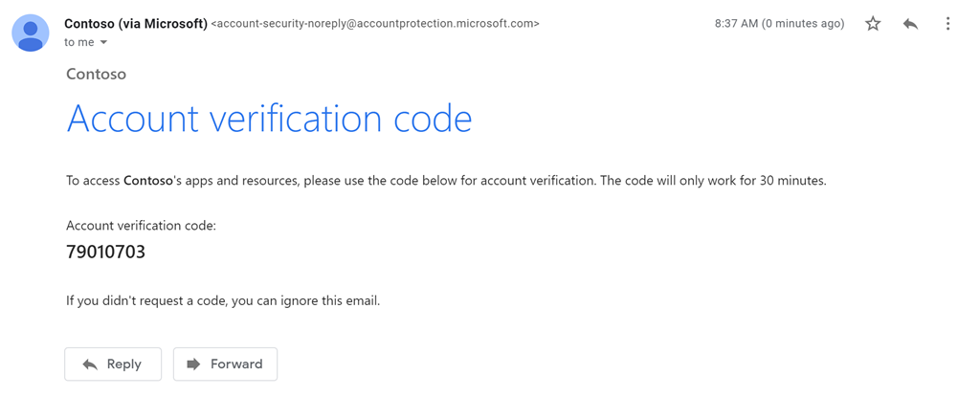The height and width of the screenshot is (397, 980).
Task: Click the sender's profile avatar
Action: (x=31, y=33)
